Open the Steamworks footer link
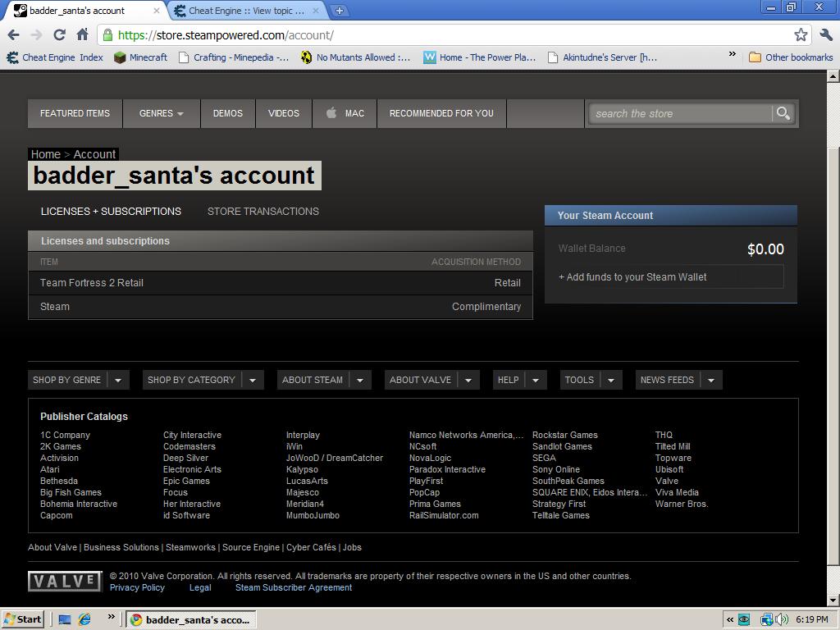The width and height of the screenshot is (840, 630). coord(190,547)
